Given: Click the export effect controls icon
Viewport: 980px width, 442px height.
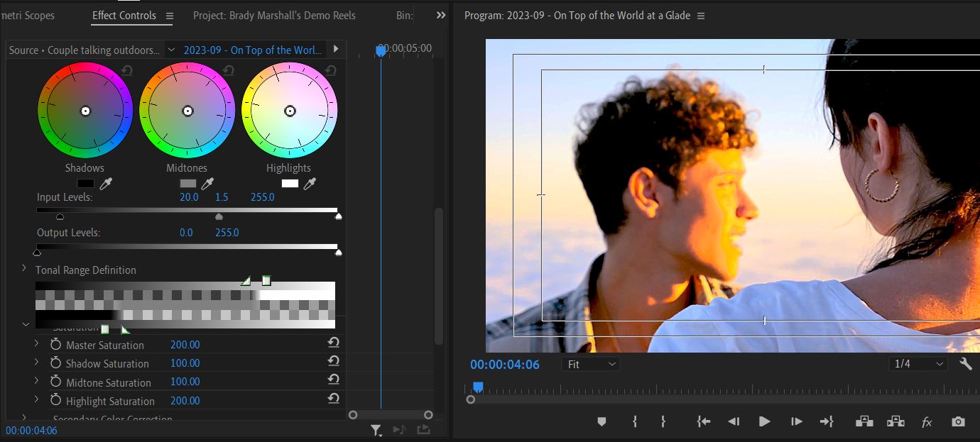Looking at the screenshot, I should click(x=423, y=429).
